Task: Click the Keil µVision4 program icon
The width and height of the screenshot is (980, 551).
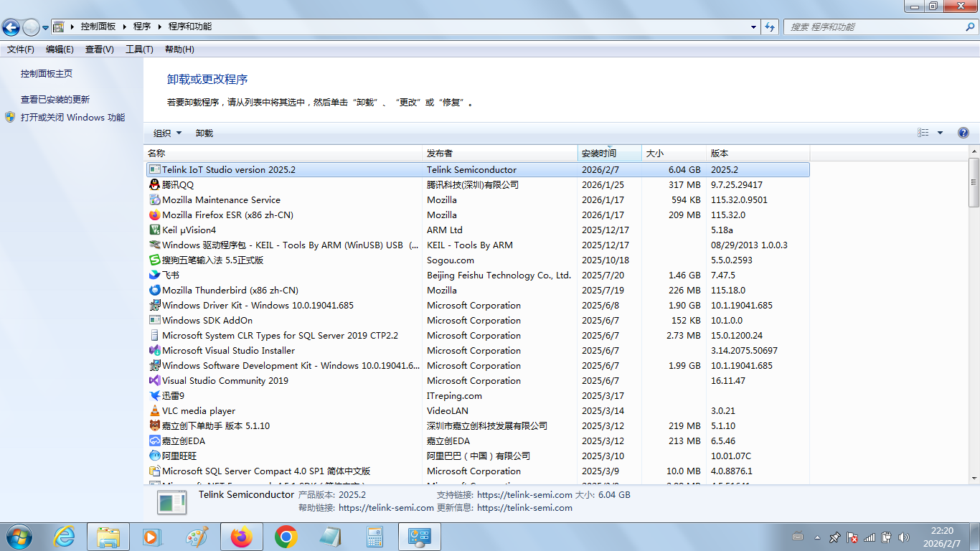Action: coord(154,230)
